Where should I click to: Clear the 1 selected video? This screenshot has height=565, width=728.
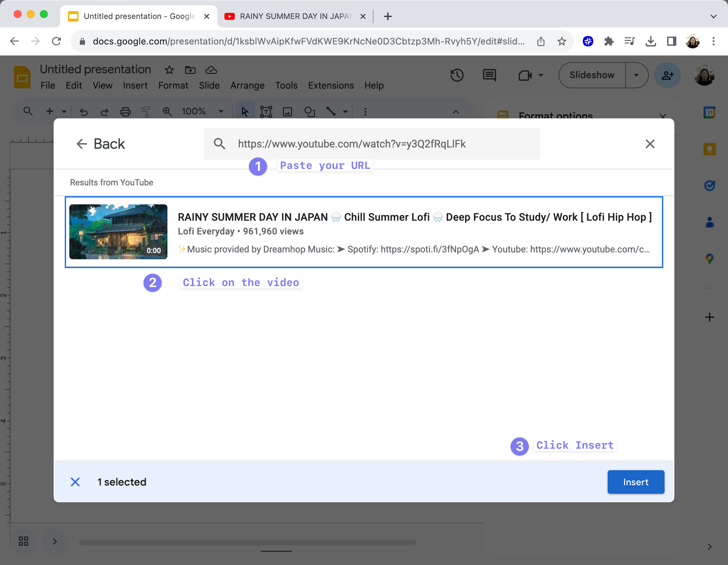[x=75, y=482]
